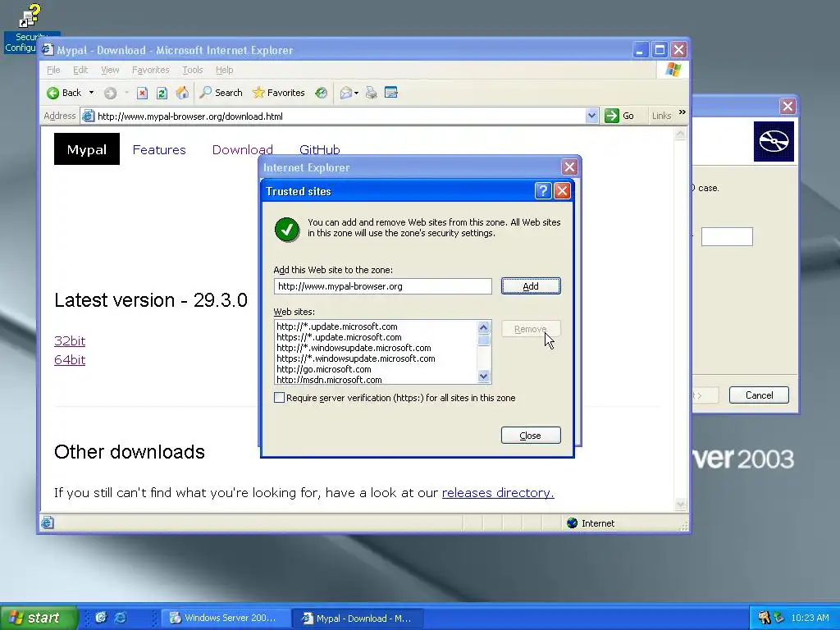Click the Windows flag logo in IE window

click(x=673, y=70)
